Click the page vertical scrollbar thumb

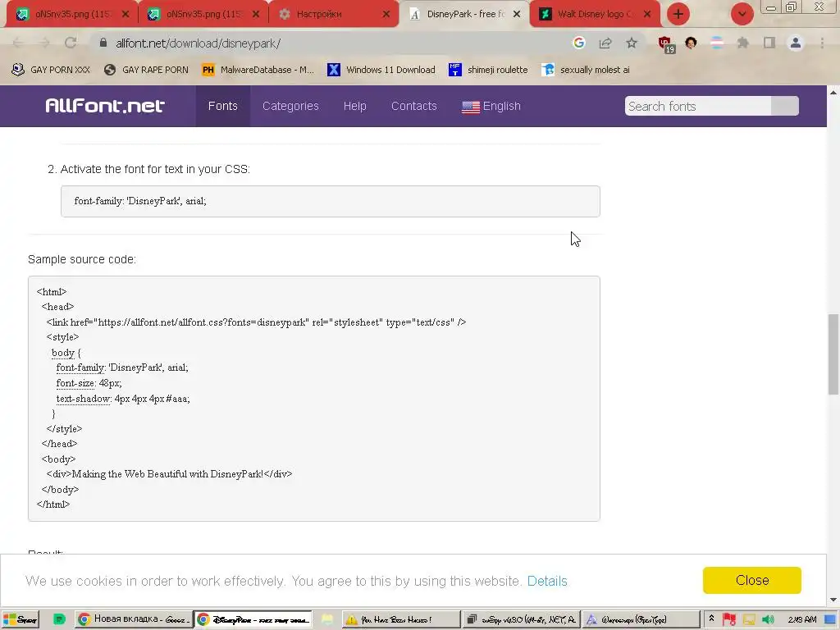pyautogui.click(x=833, y=354)
